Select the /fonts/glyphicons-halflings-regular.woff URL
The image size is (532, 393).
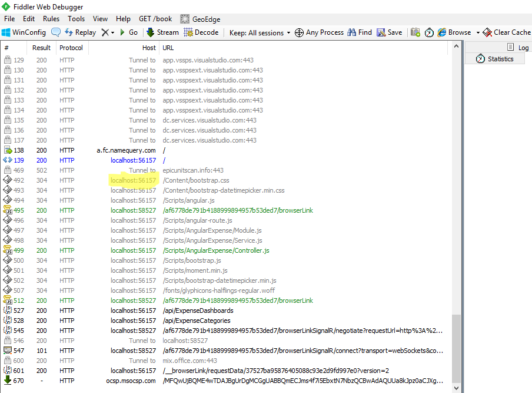pos(218,290)
